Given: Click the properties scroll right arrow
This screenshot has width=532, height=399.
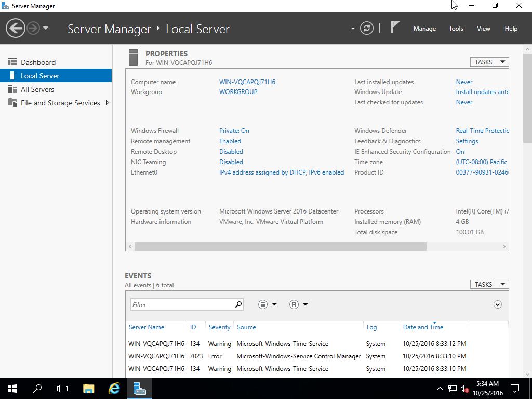Looking at the screenshot, I should [x=504, y=247].
